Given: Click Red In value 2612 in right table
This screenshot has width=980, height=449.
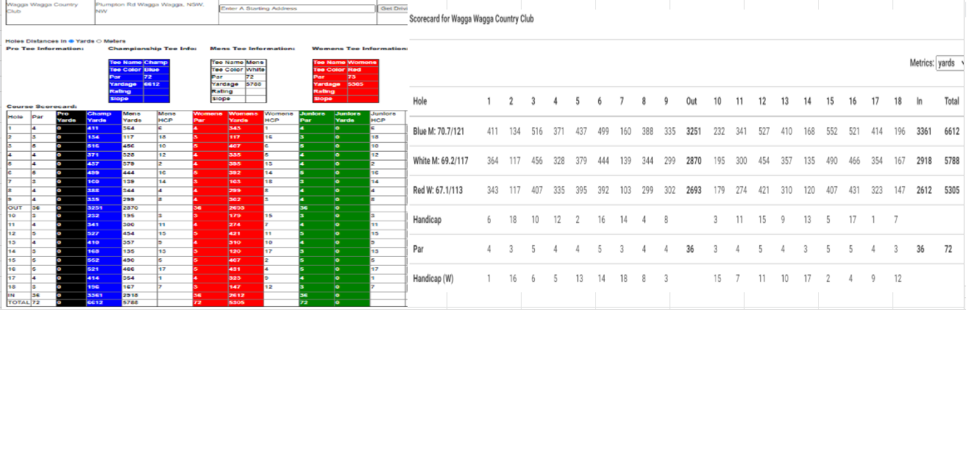Looking at the screenshot, I should (924, 191).
